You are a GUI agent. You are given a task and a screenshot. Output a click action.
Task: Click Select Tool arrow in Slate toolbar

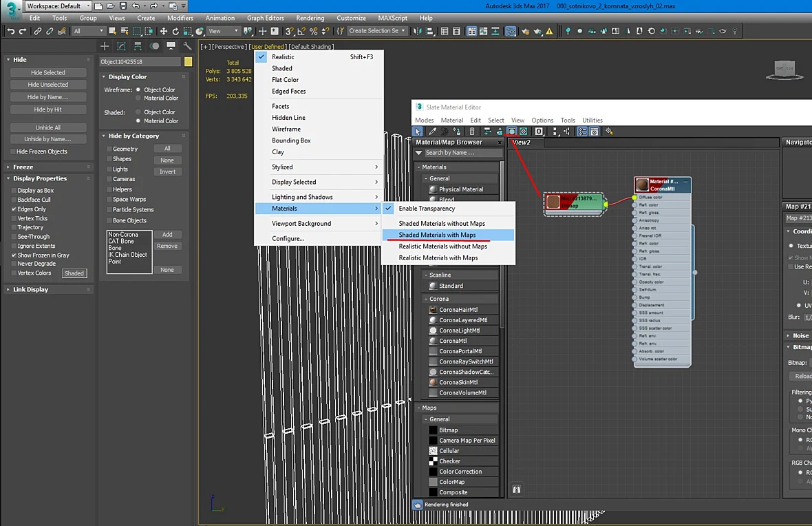coord(418,131)
